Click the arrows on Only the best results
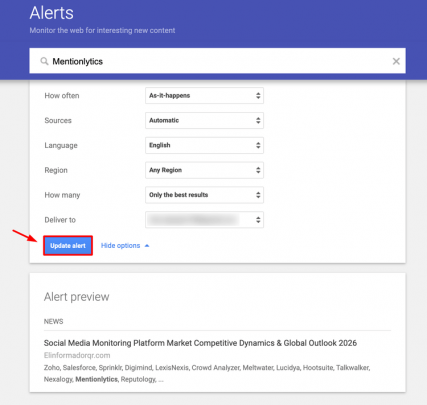The image size is (427, 405). pyautogui.click(x=258, y=195)
